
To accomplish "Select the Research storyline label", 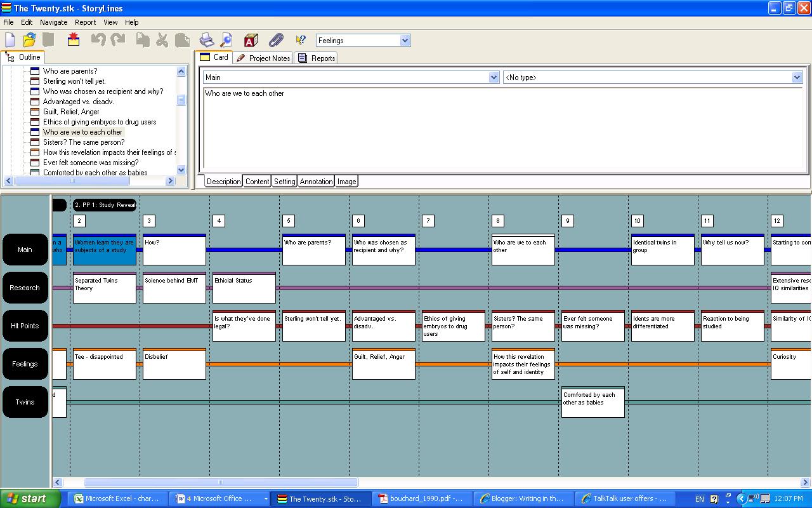I will click(25, 288).
